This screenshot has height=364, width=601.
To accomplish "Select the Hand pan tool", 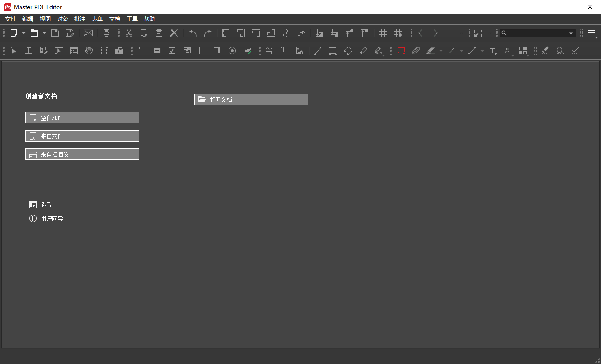I will point(89,51).
